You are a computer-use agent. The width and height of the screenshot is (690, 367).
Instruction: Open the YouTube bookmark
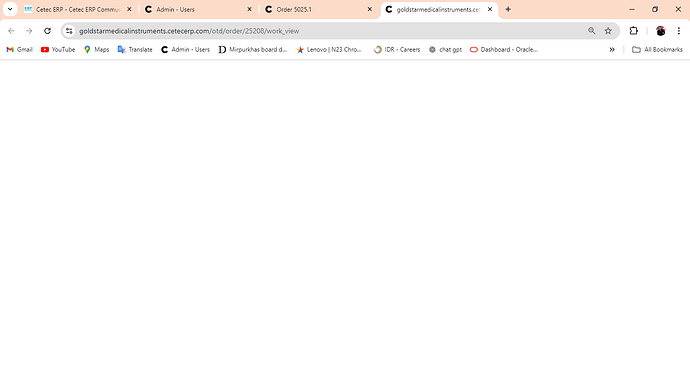pos(58,50)
